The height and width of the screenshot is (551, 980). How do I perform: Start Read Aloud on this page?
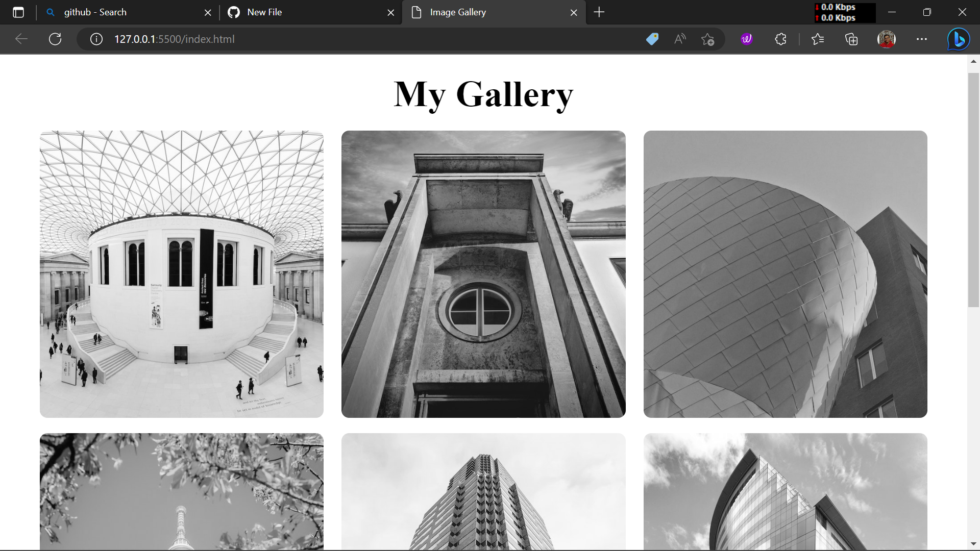680,39
